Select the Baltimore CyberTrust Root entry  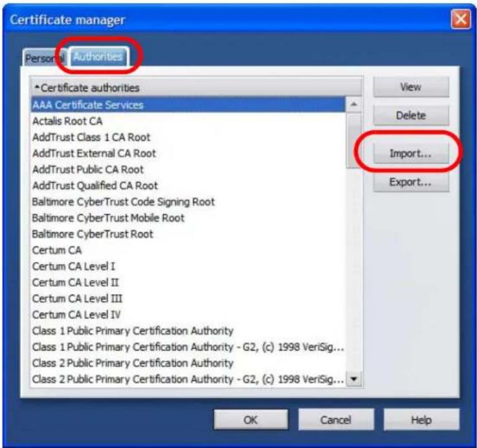pos(188,234)
